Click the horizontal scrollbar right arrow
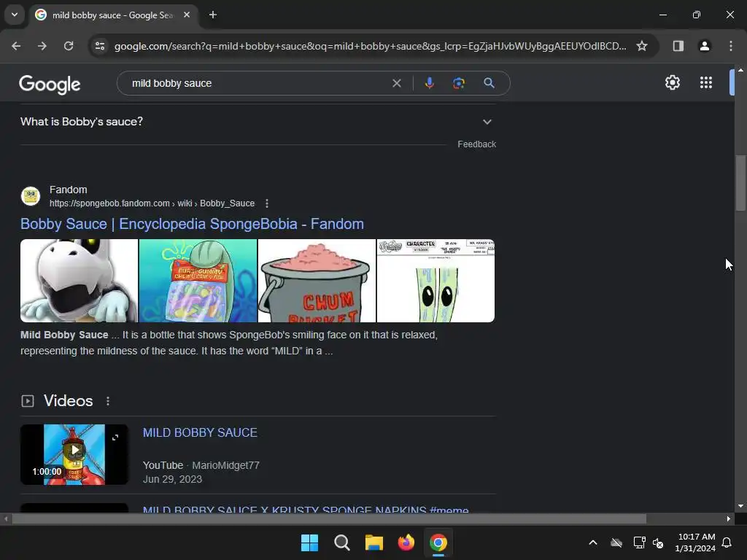 pos(729,518)
